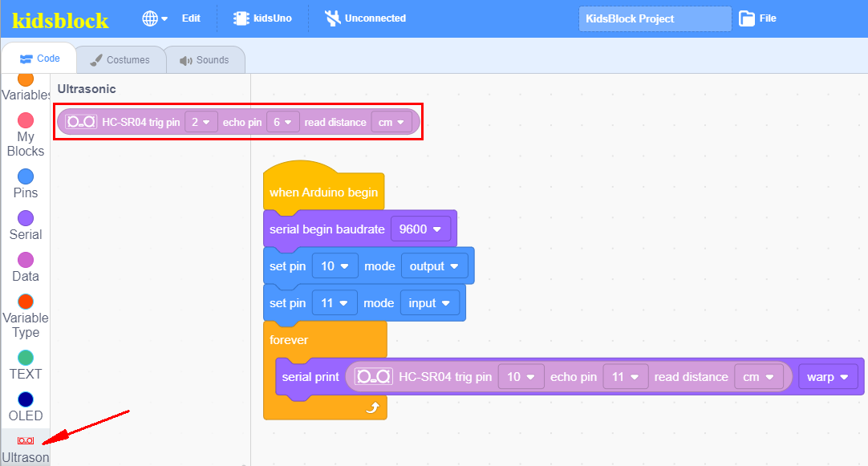
Task: Select the Ultrasonic category icon
Action: coord(26,440)
